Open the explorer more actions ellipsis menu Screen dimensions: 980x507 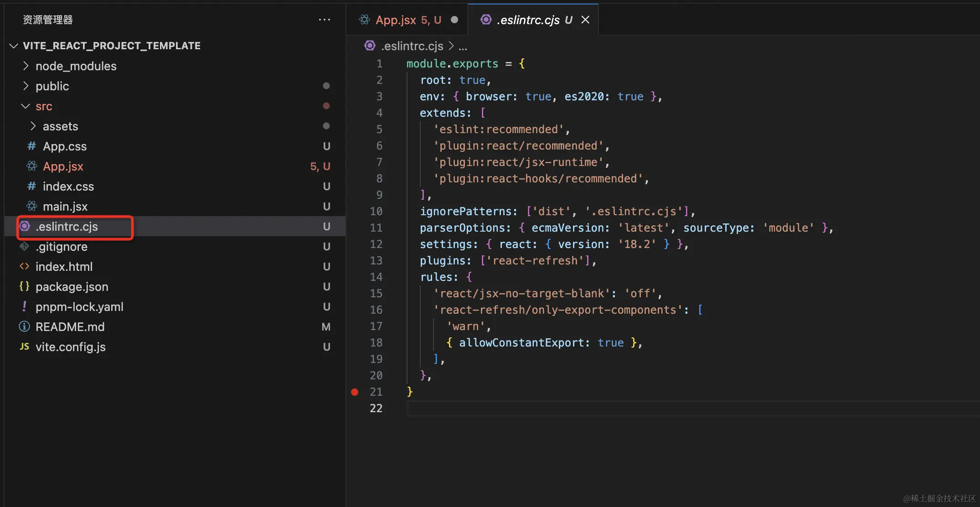(324, 20)
